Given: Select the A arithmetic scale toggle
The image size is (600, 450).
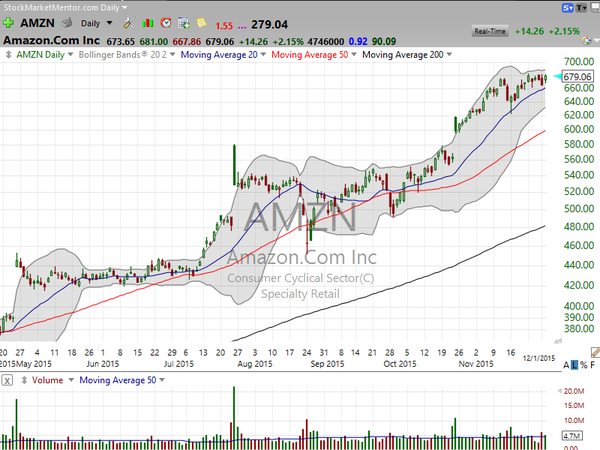Looking at the screenshot, I should (566, 365).
